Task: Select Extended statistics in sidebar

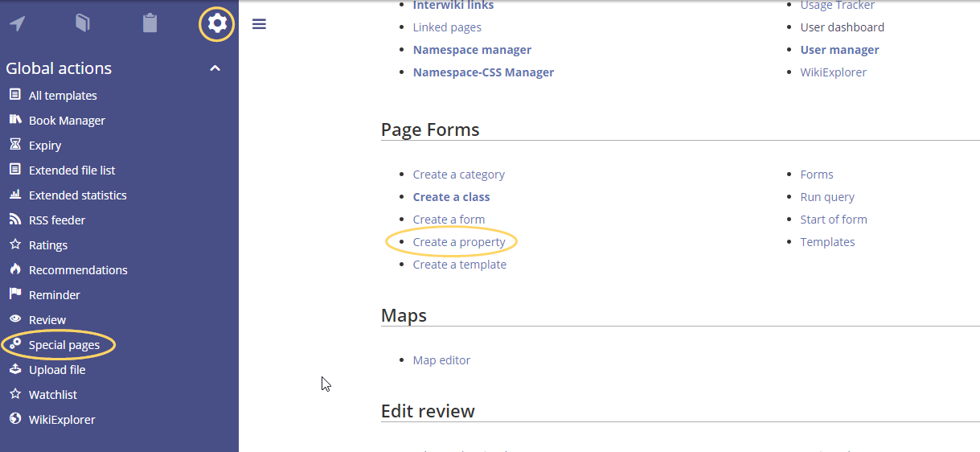Action: point(77,195)
